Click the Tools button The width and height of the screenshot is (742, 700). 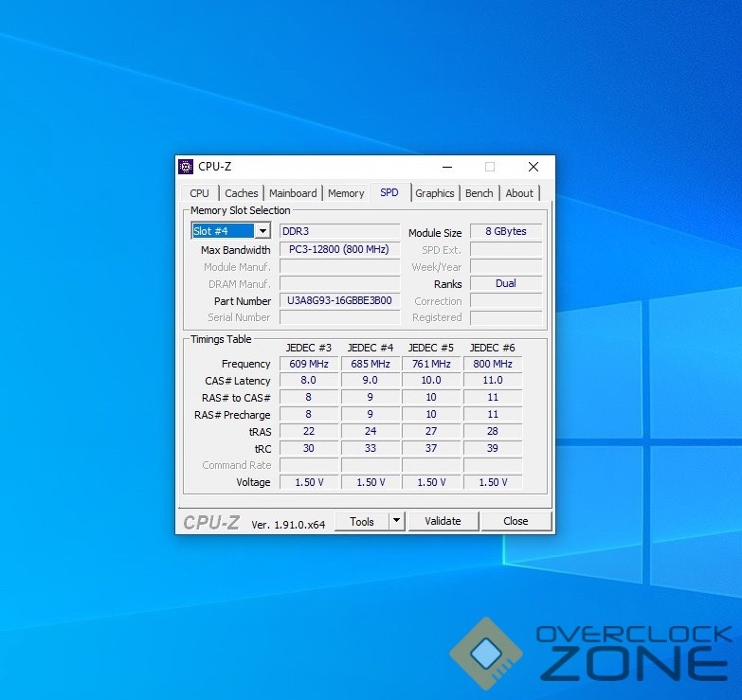pyautogui.click(x=362, y=521)
